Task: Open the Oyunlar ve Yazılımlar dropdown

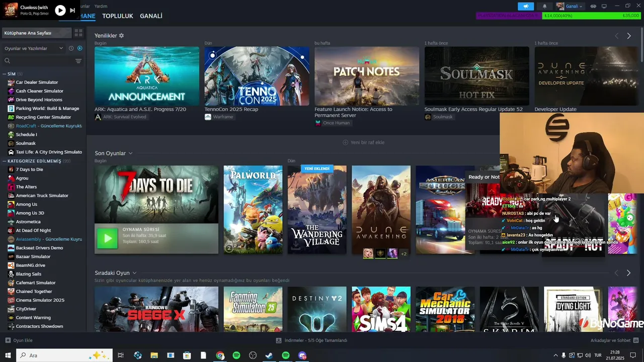Action: coord(33,48)
